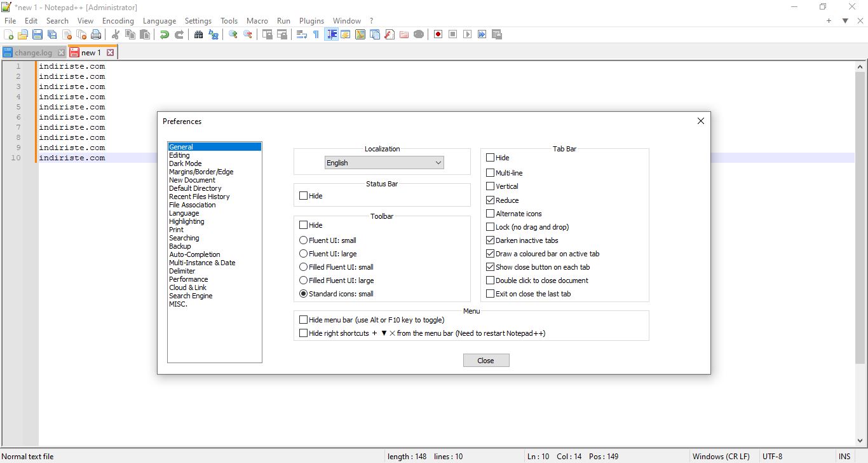Click the ▼ dropdown arrow in menu bar
Viewport: 868px width, 463px height.
(845, 21)
